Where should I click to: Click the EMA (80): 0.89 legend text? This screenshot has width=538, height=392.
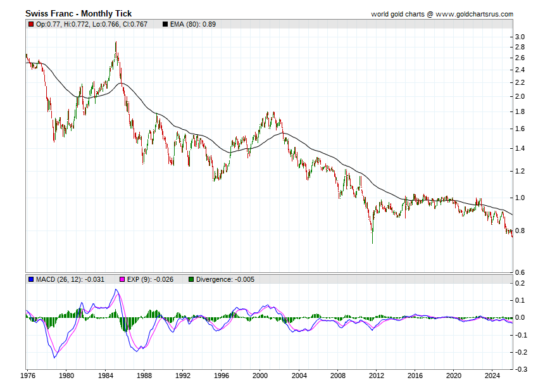pos(193,24)
